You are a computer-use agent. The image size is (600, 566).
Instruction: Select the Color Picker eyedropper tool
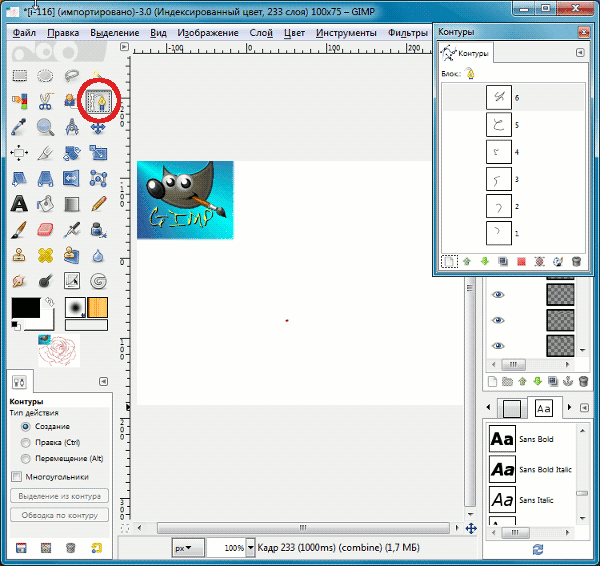[19, 127]
